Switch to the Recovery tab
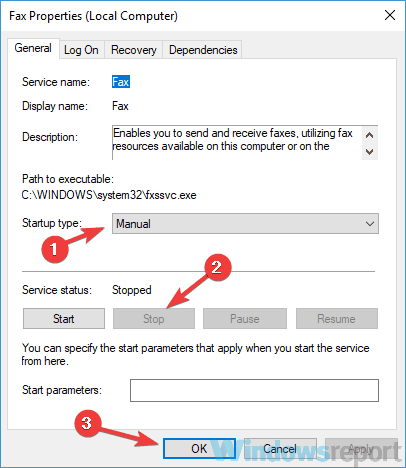Screen dimensions: 406x468 coord(133,50)
